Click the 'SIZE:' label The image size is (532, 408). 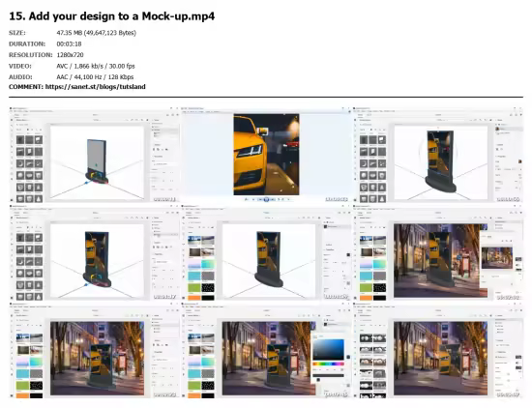point(17,33)
